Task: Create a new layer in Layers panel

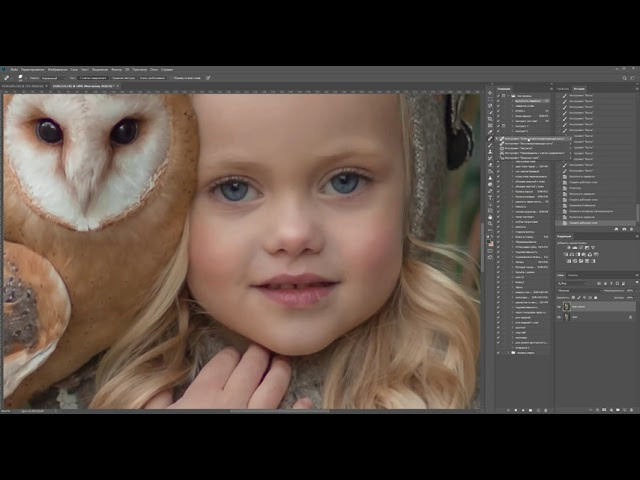Action: click(x=624, y=410)
